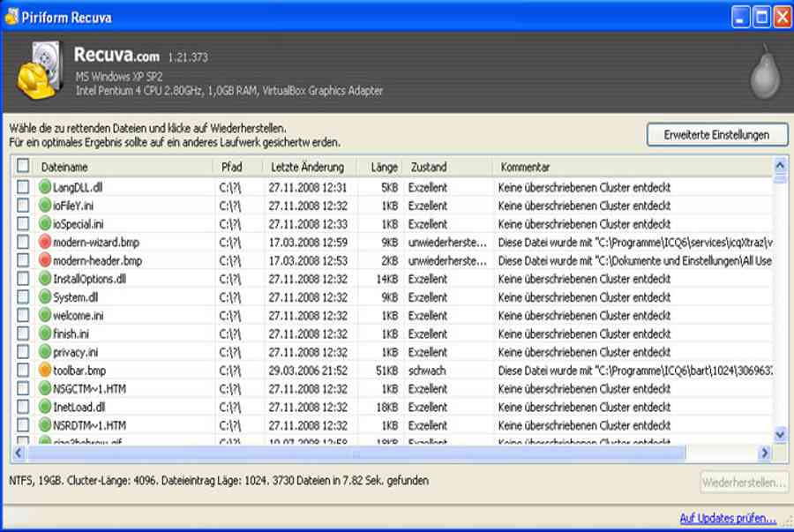Select the green status dot beside InetLoad.dll
This screenshot has height=532, width=794.
[x=45, y=407]
